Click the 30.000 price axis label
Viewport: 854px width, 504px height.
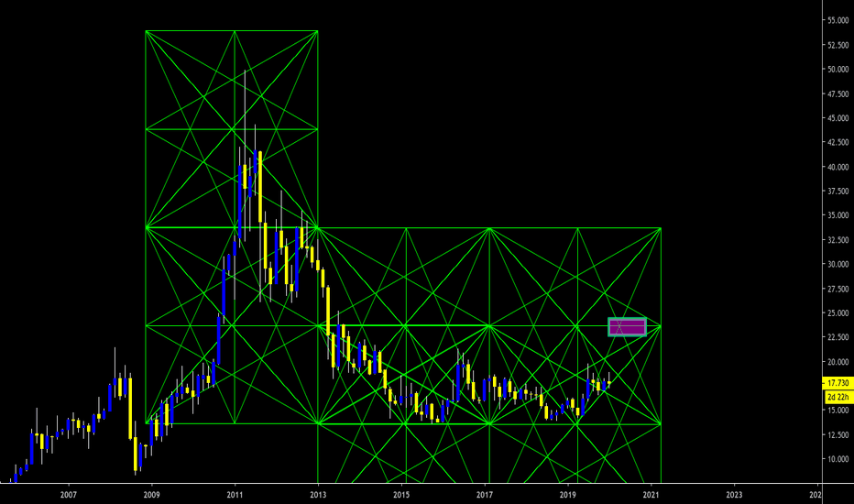coord(838,264)
